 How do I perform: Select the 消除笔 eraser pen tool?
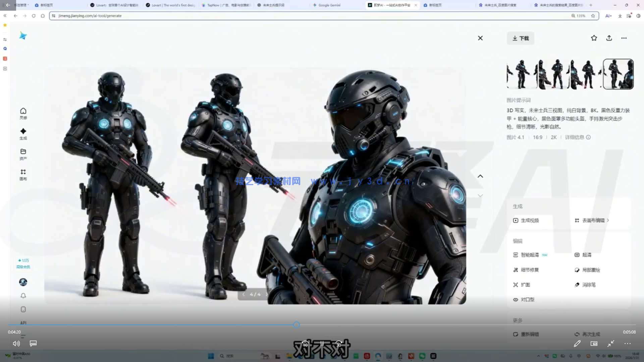pos(590,285)
